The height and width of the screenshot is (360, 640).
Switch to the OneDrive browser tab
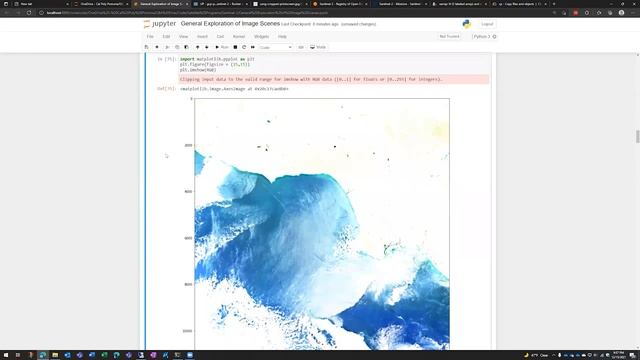[101, 4]
